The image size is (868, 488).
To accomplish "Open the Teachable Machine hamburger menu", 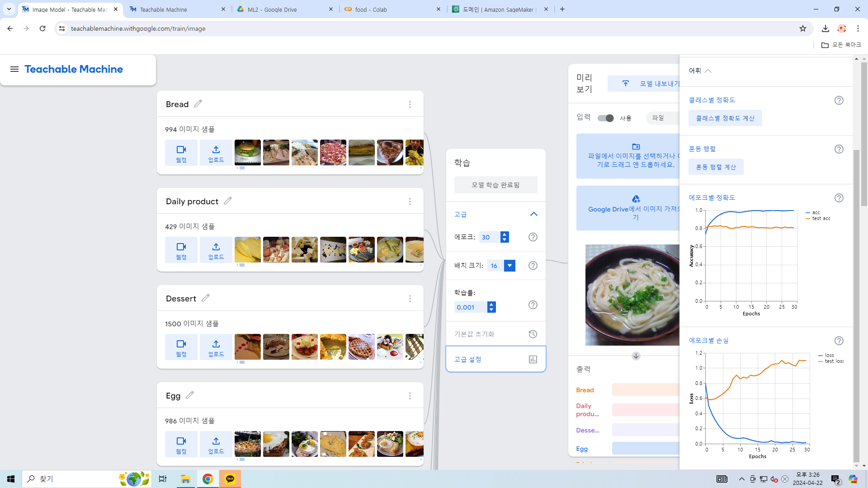I will click(x=14, y=69).
